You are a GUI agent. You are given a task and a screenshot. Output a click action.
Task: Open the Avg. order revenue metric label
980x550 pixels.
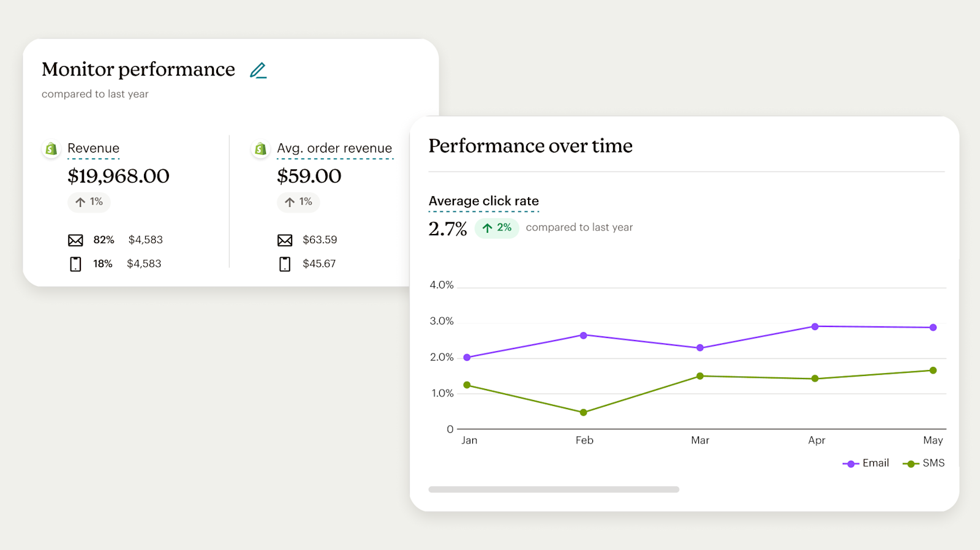tap(334, 148)
